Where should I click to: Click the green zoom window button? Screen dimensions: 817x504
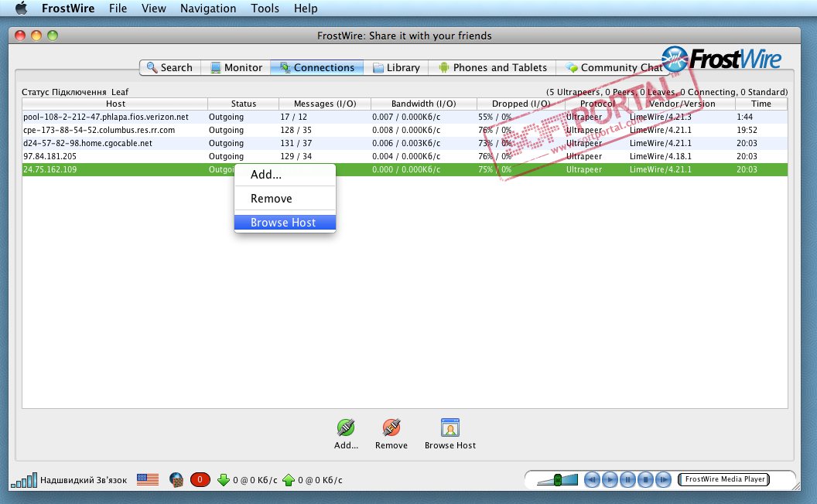pos(53,36)
